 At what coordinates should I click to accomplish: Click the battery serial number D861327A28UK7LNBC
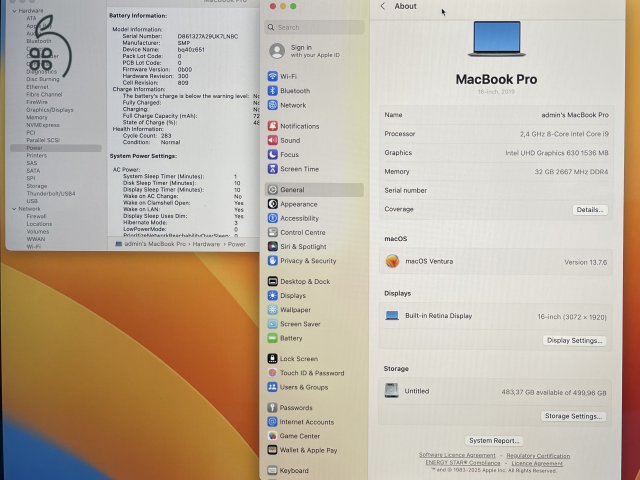coord(208,36)
